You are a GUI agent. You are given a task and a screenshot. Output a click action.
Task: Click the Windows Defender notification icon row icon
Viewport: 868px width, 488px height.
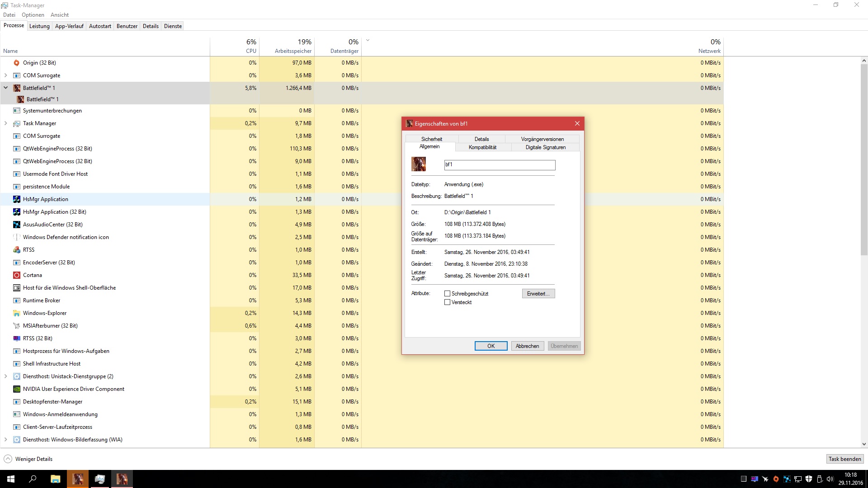[17, 237]
